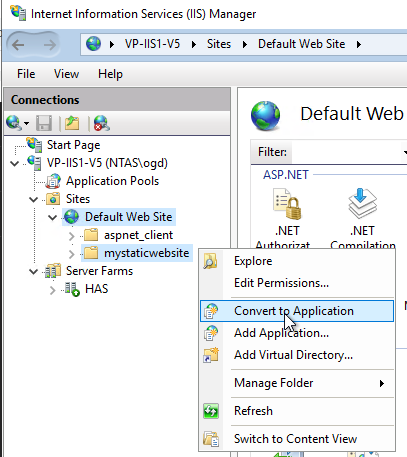Click the Delete Connection icon
This screenshot has height=457, width=407.
coord(102,123)
